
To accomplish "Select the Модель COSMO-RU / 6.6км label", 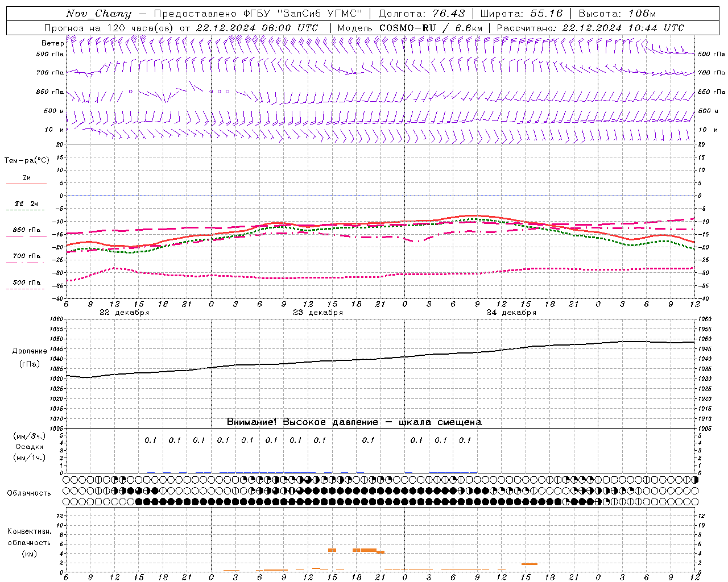I will (410, 28).
